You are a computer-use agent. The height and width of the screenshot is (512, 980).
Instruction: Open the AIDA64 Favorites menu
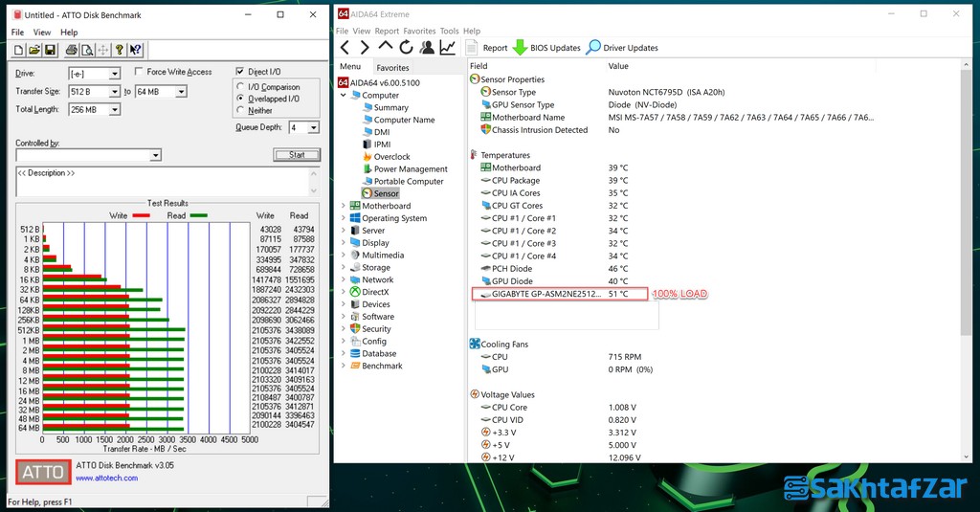[x=419, y=31]
